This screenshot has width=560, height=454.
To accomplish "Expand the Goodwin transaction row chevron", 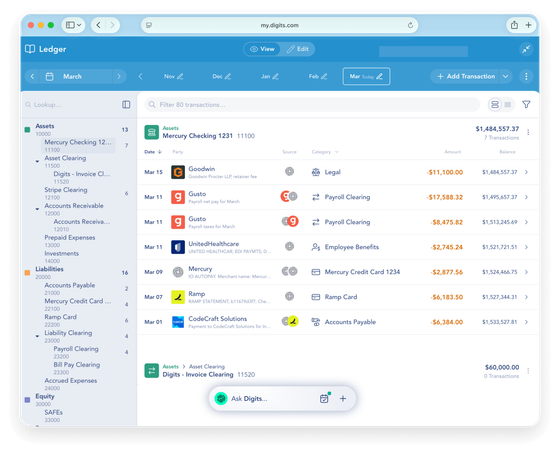I will click(526, 172).
